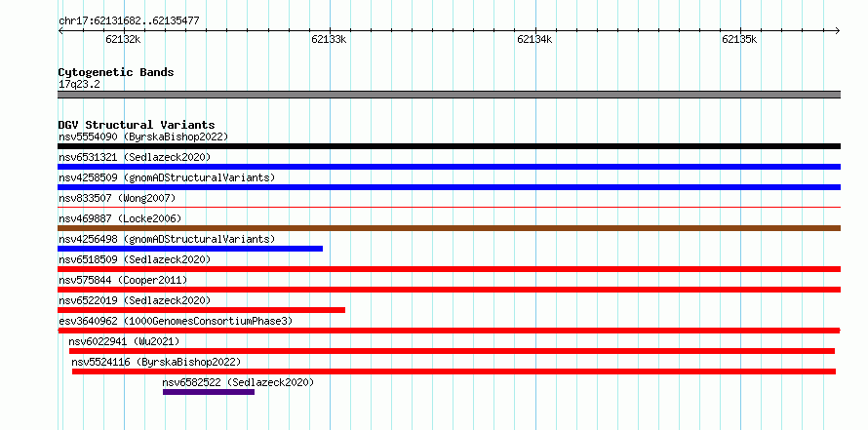Open the nsv469887 (Locke2006) label

point(120,218)
